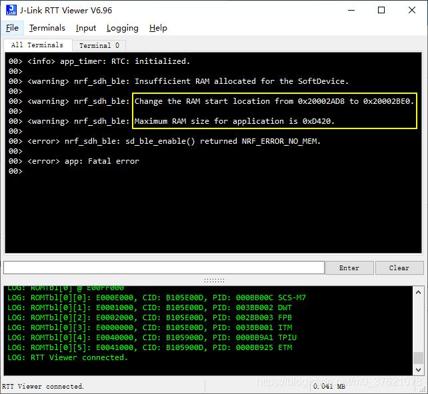Switch to the All Terminals tab
This screenshot has width=428, height=394.
coord(37,45)
